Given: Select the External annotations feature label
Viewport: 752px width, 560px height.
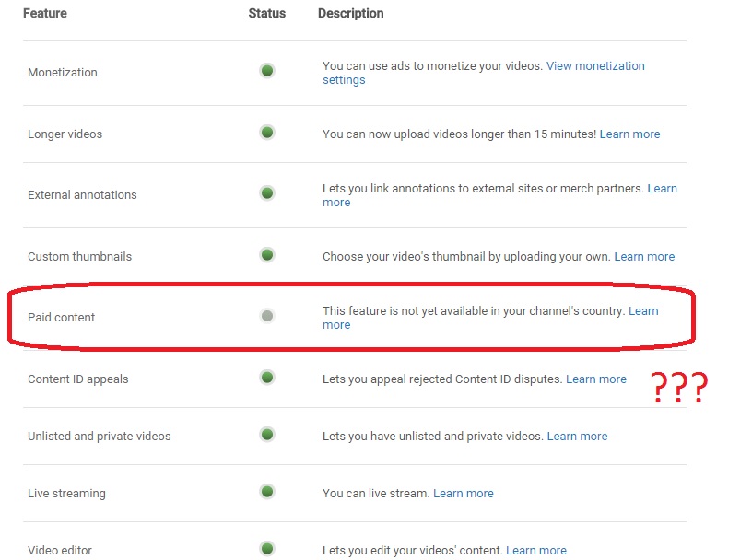Looking at the screenshot, I should tap(82, 194).
